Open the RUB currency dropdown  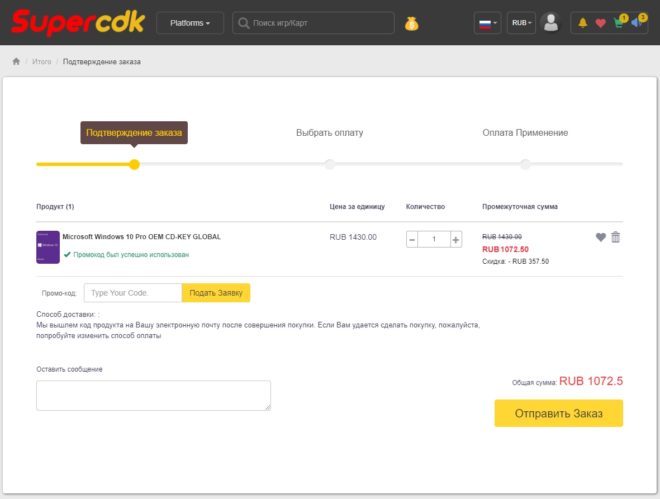521,23
